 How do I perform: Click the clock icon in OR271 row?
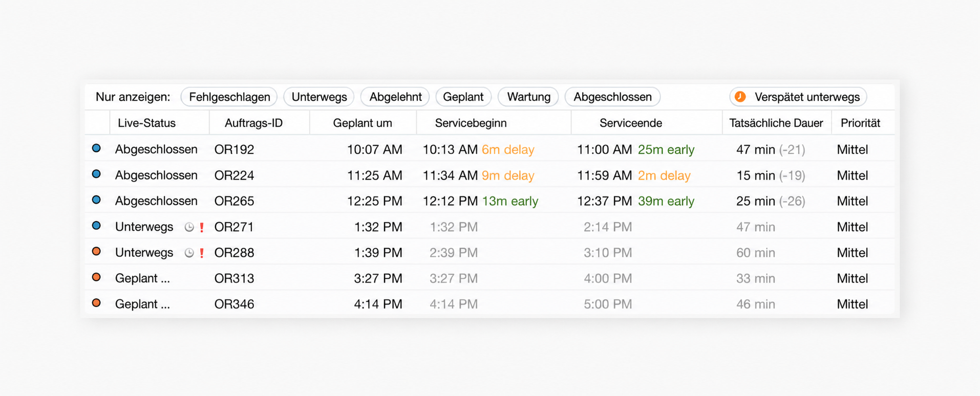(189, 227)
